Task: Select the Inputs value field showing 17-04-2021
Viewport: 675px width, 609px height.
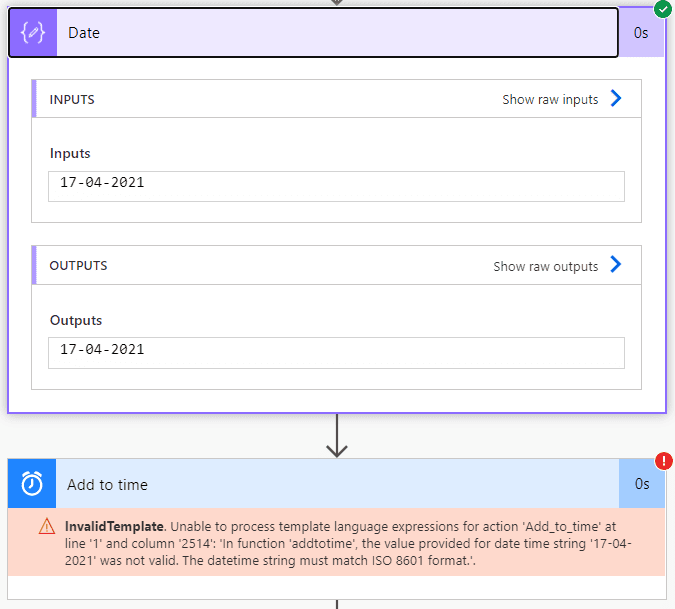Action: 336,186
